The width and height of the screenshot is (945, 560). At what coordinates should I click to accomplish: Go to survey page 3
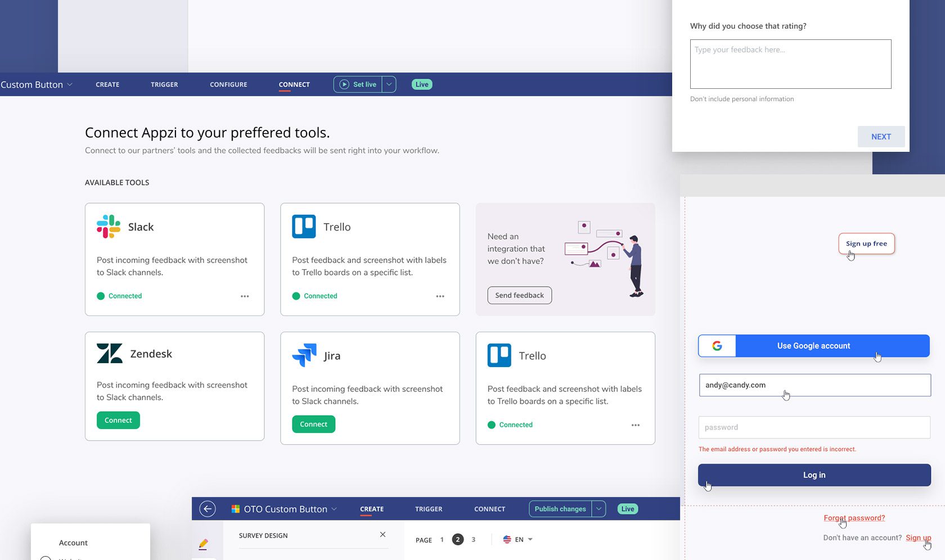(x=474, y=540)
